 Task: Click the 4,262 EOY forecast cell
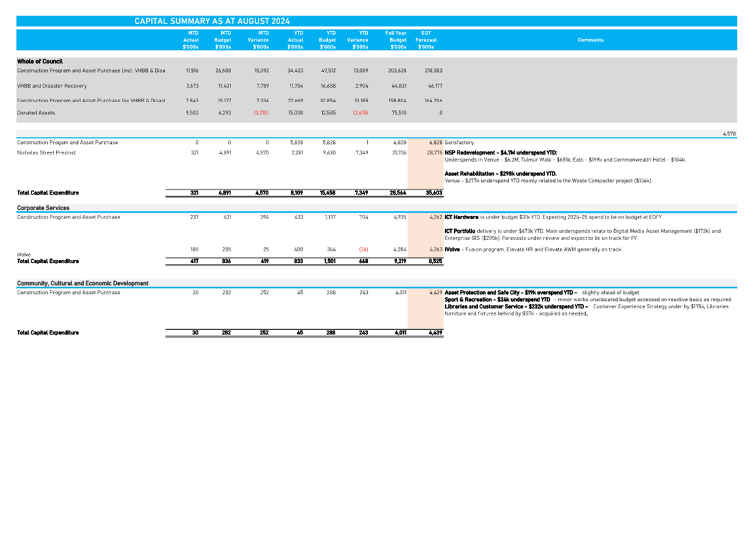point(436,217)
